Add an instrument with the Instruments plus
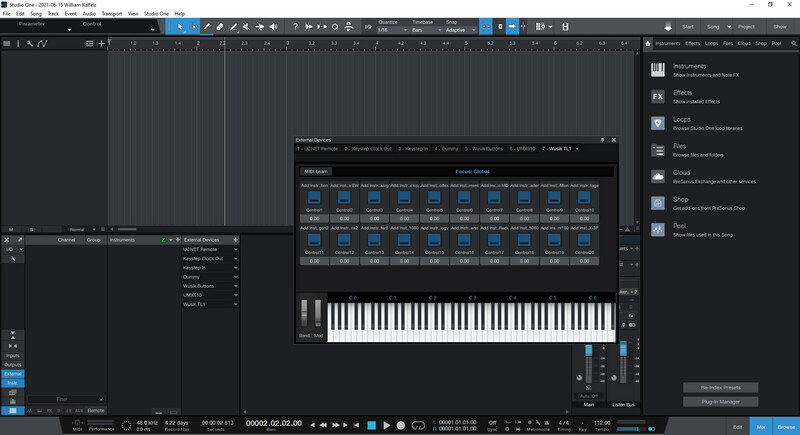Viewport: 800px width, 435px height. [178, 240]
